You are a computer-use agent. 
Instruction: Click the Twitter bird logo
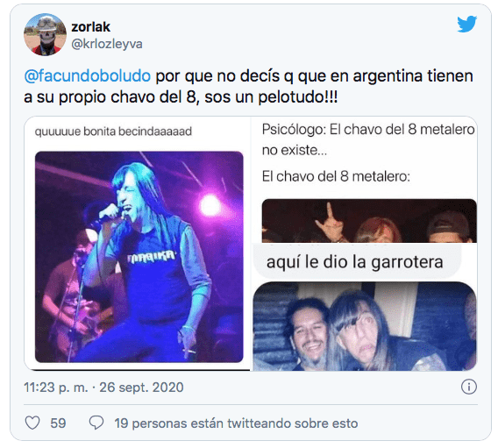click(x=466, y=24)
